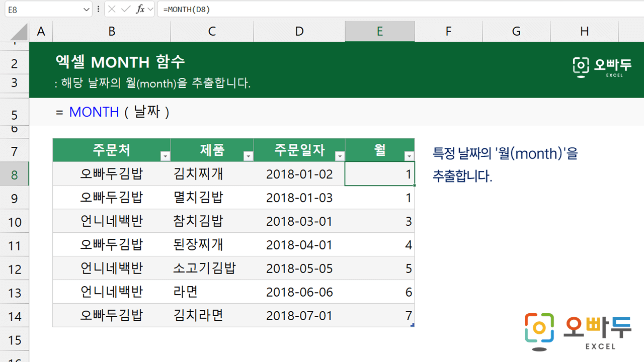644x362 pixels.
Task: Select column E header
Action: click(380, 31)
